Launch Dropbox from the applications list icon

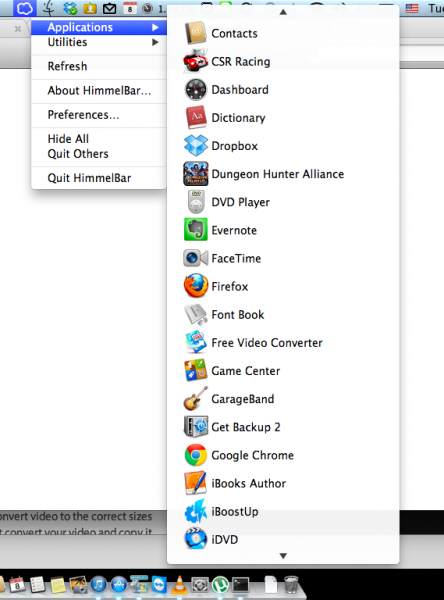196,145
